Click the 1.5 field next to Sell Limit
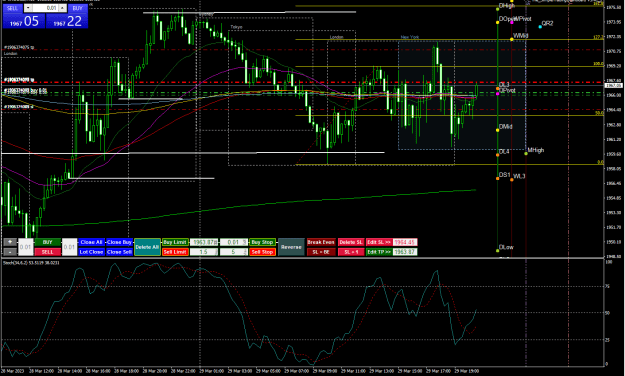This screenshot has height=376, width=625. (x=204, y=252)
